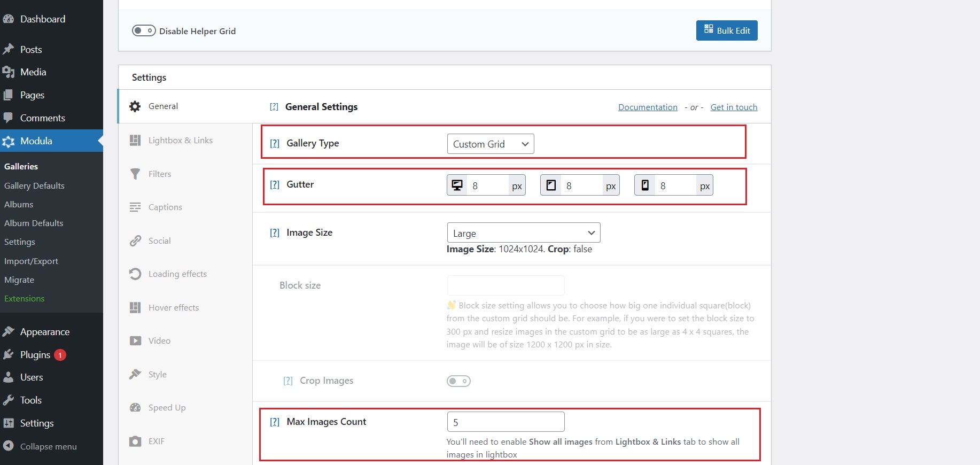Screen dimensions: 980x465
Task: Expand the Image Size dropdown
Action: [523, 233]
